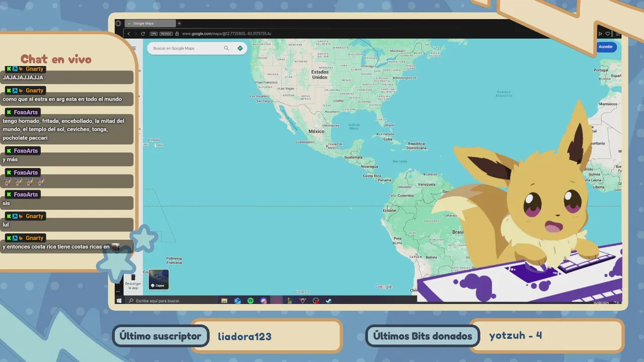
Task: Click the Estados Unidos map label
Action: pyautogui.click(x=319, y=74)
